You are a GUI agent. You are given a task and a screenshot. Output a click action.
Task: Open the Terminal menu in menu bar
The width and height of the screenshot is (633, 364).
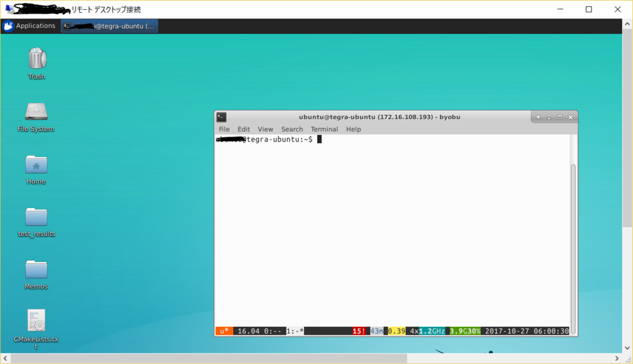click(x=324, y=129)
